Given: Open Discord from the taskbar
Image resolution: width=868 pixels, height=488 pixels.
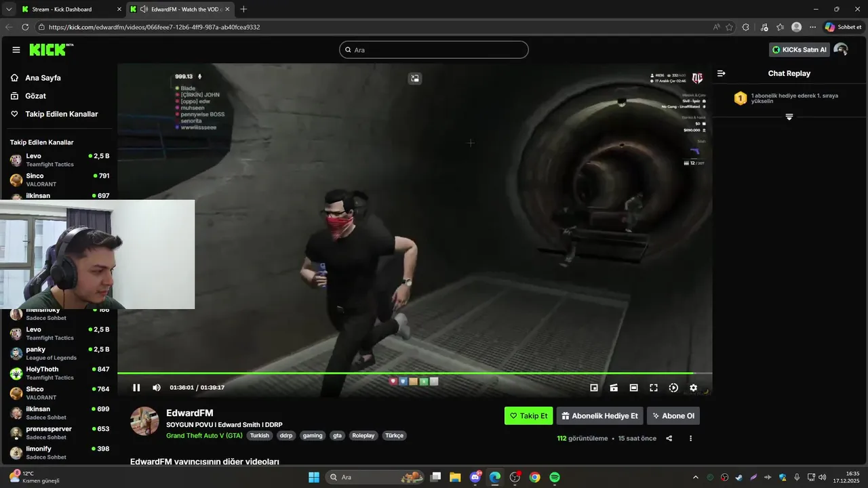Looking at the screenshot, I should (475, 477).
